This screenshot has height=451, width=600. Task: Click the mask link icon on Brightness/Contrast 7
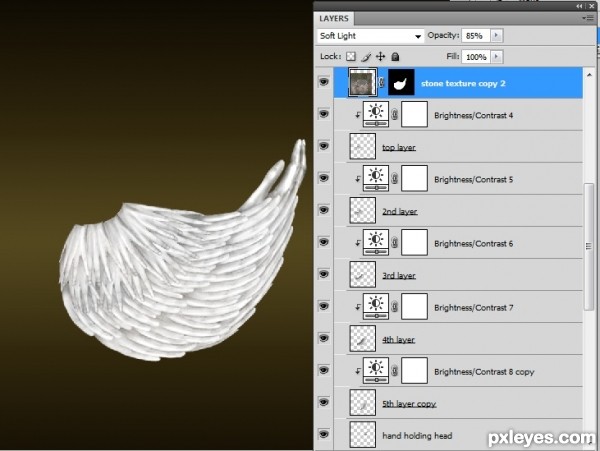coord(395,307)
